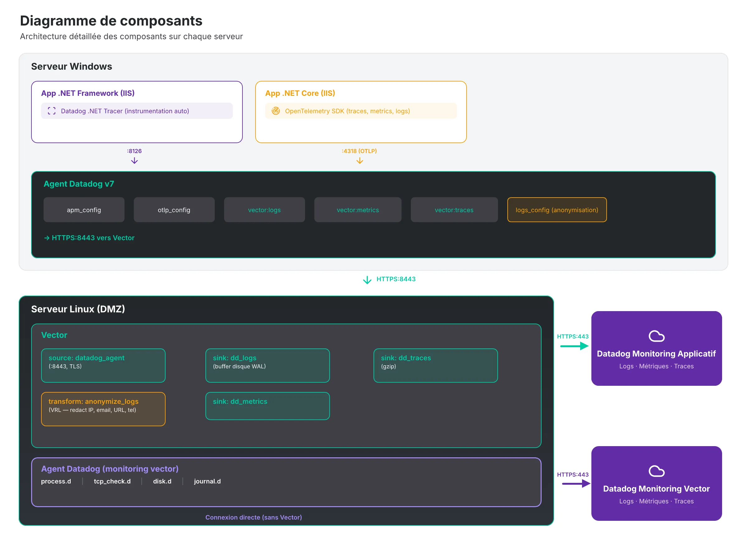Click the HTTPS:8443 green arrow
747x560 pixels.
[367, 280]
